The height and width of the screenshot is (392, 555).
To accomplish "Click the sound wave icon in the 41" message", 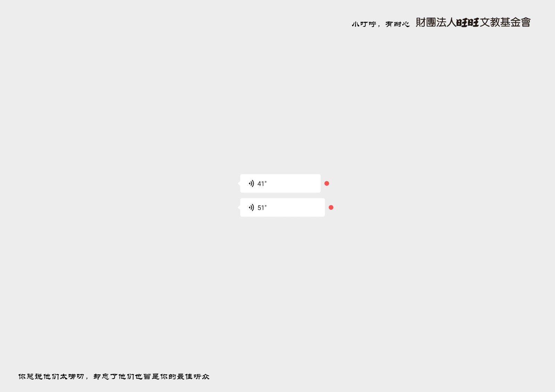I will click(251, 183).
